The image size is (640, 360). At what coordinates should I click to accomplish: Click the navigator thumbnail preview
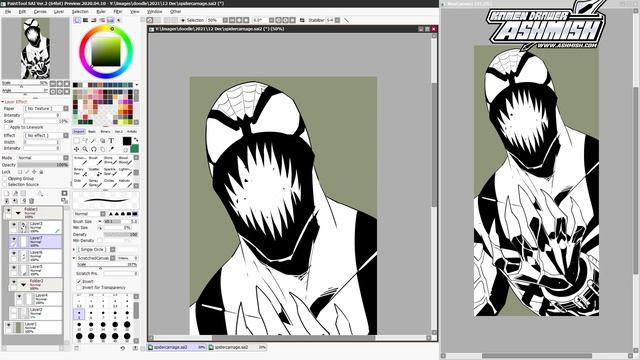(x=36, y=48)
